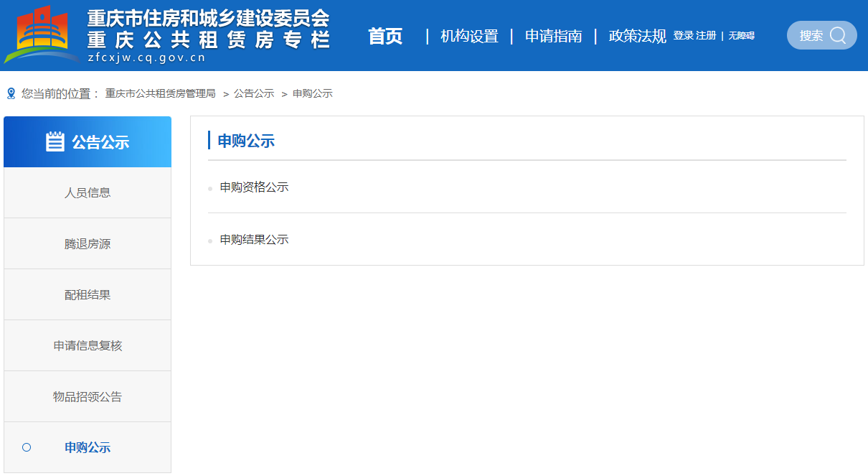Click the location pin icon in breadcrumb
868x476 pixels.
pos(11,93)
